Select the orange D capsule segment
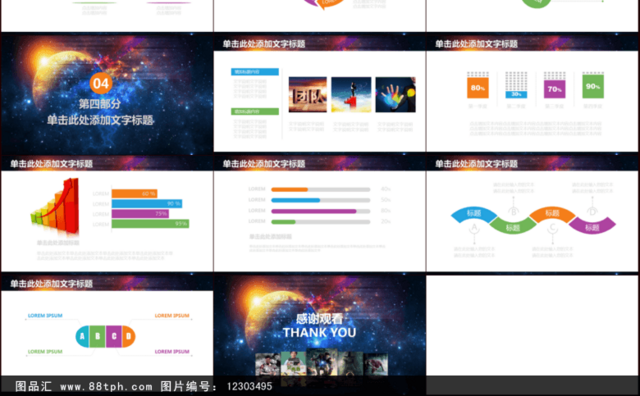Screen dimensions: 640x396 tap(129, 336)
